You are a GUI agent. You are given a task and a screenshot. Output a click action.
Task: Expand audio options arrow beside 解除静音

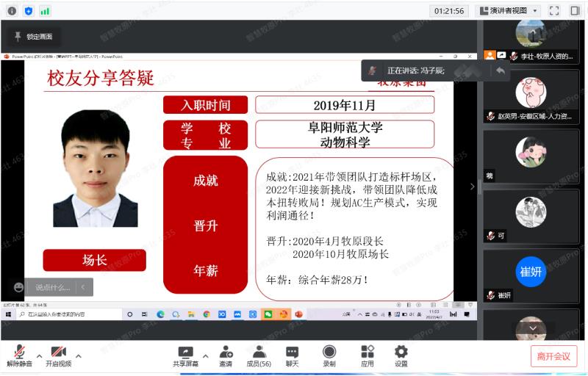tap(39, 355)
